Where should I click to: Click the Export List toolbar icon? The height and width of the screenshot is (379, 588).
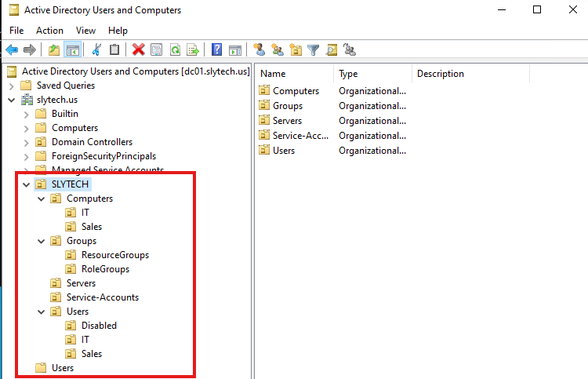click(192, 50)
